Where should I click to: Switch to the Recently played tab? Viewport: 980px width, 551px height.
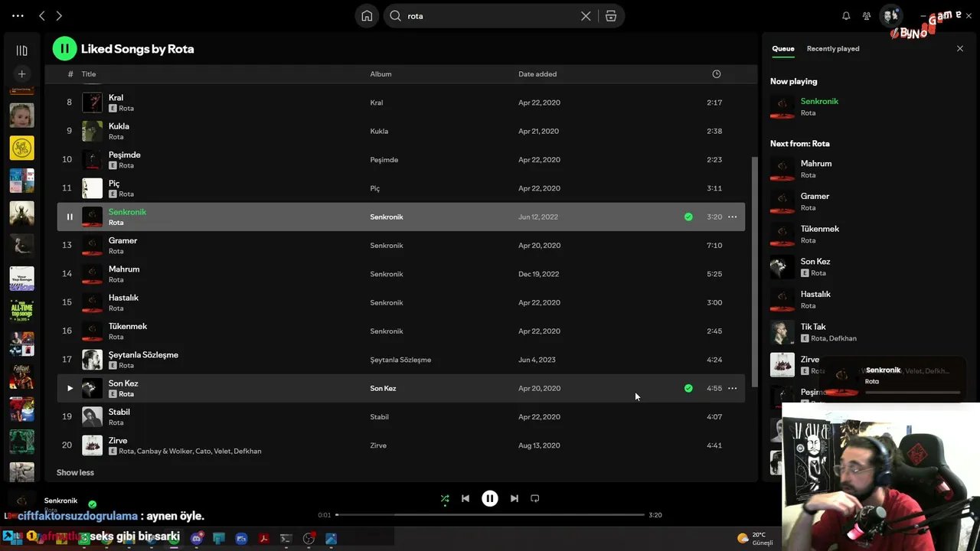pos(833,49)
